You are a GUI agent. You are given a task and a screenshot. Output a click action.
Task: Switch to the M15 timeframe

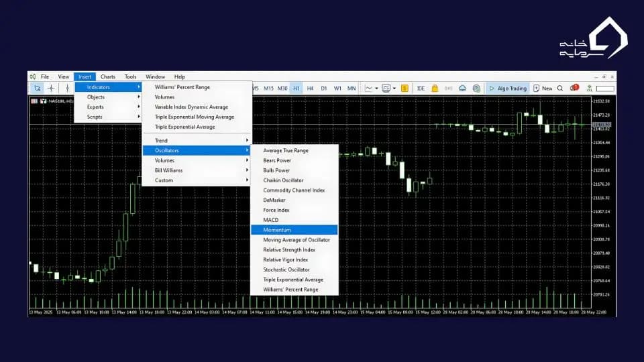coord(268,88)
